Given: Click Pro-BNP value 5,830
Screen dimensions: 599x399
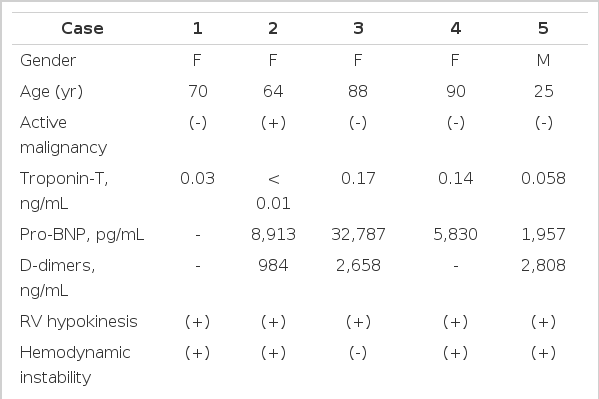Looking at the screenshot, I should click(x=455, y=234).
